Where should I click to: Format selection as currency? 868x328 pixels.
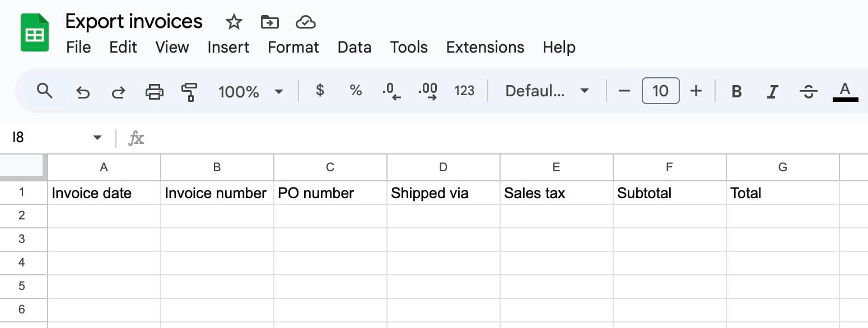(320, 90)
